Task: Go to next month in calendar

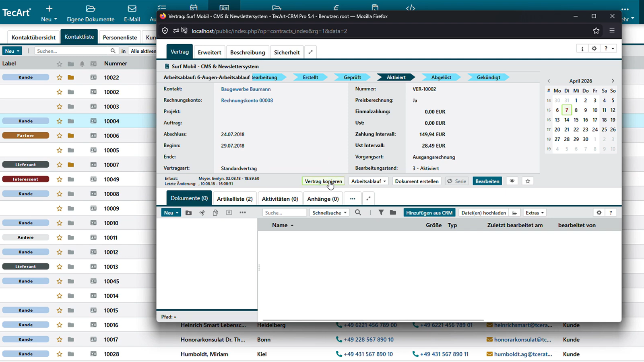Action: [x=613, y=81]
